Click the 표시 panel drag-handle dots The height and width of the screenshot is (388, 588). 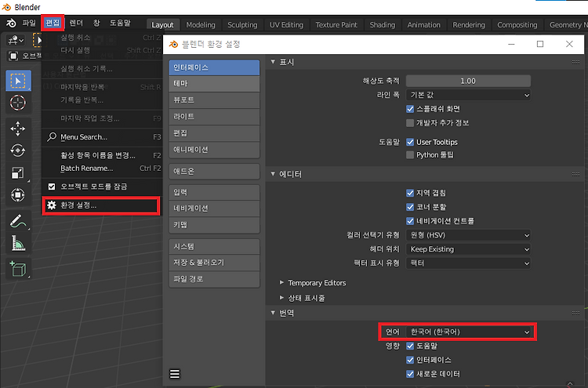coord(576,62)
